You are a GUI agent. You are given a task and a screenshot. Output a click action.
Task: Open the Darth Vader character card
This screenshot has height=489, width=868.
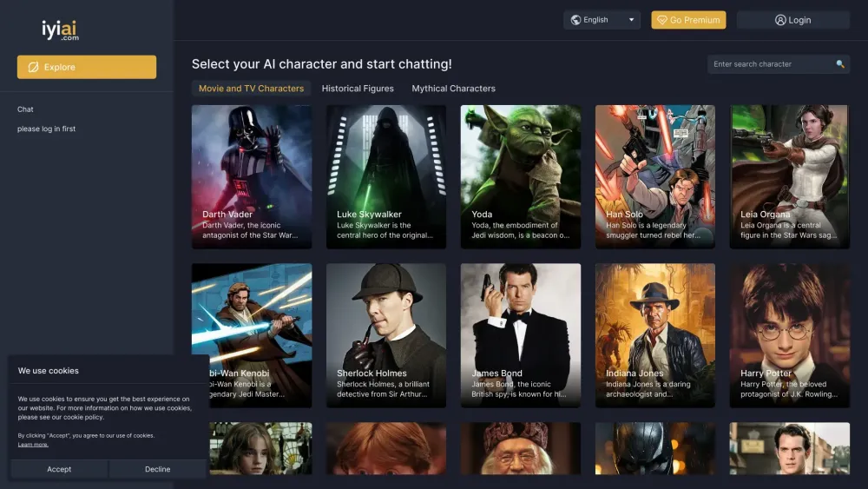pyautogui.click(x=252, y=177)
